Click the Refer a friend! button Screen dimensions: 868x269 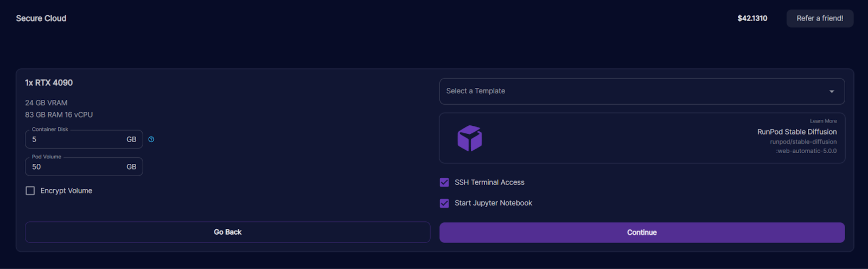819,18
